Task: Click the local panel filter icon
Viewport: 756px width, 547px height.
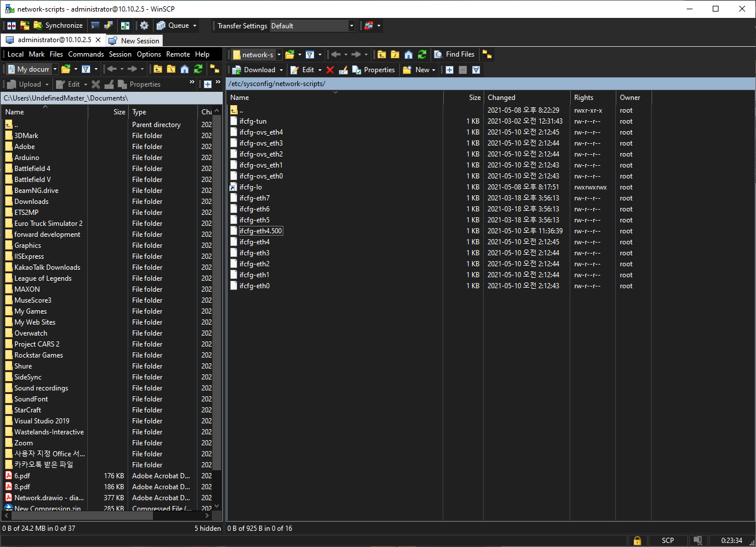Action: coord(86,69)
